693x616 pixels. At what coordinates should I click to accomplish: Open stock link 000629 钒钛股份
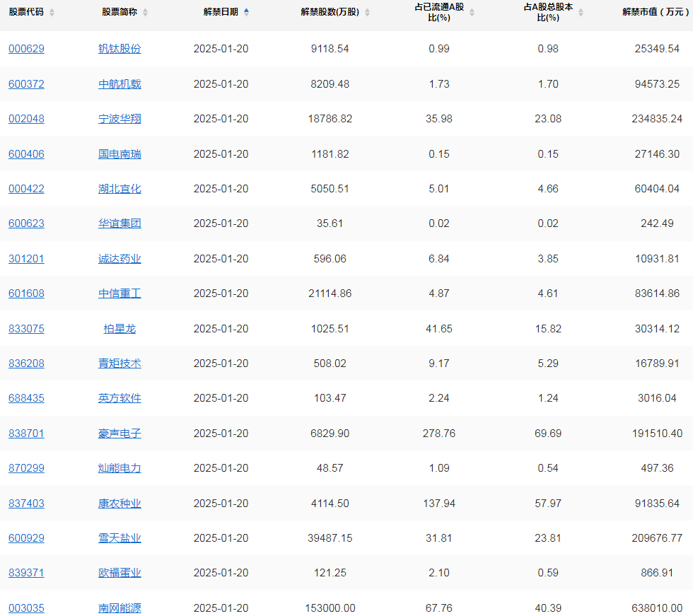[x=26, y=49]
